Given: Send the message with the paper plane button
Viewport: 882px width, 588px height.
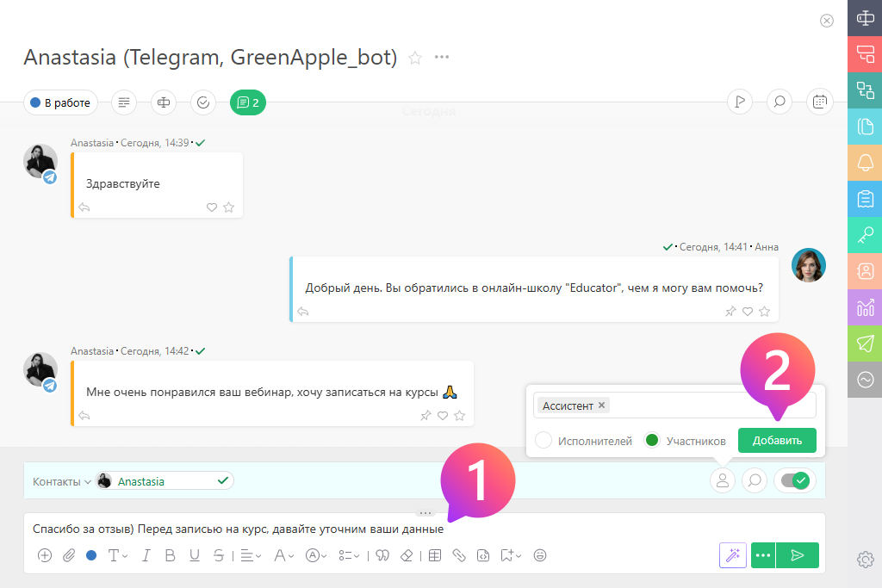Looking at the screenshot, I should tap(798, 555).
